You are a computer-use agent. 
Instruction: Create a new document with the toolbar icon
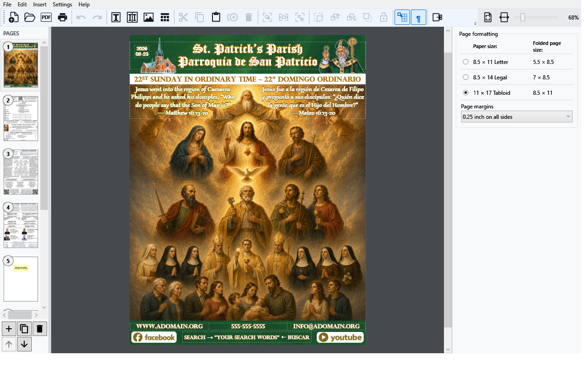click(x=14, y=18)
